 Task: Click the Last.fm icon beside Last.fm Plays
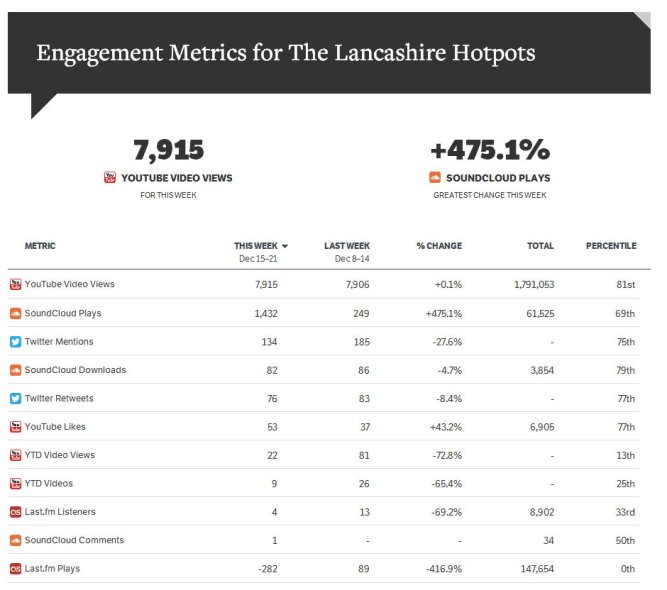coord(15,569)
